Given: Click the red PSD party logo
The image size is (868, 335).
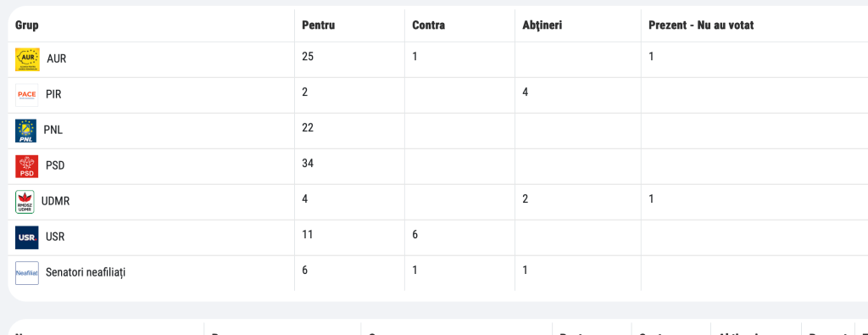Looking at the screenshot, I should 26,166.
